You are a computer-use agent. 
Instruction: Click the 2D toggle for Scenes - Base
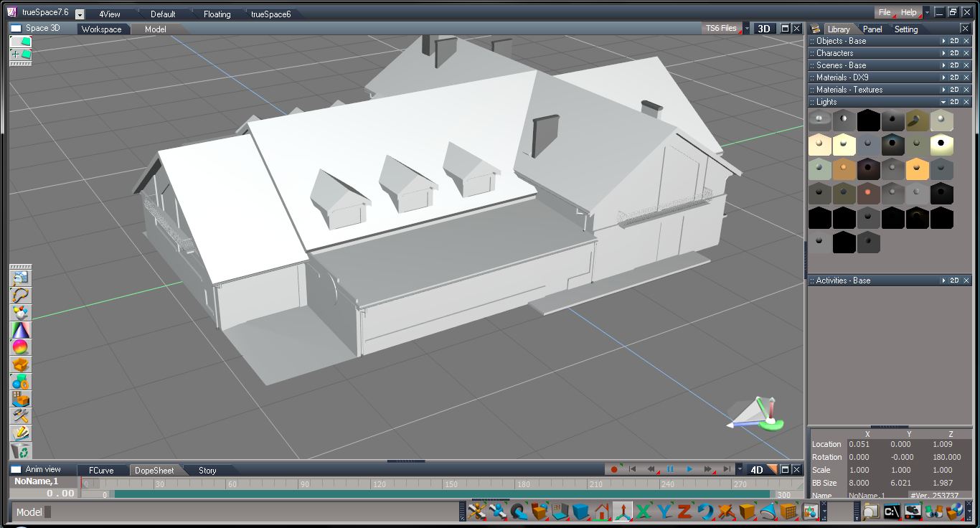(954, 65)
